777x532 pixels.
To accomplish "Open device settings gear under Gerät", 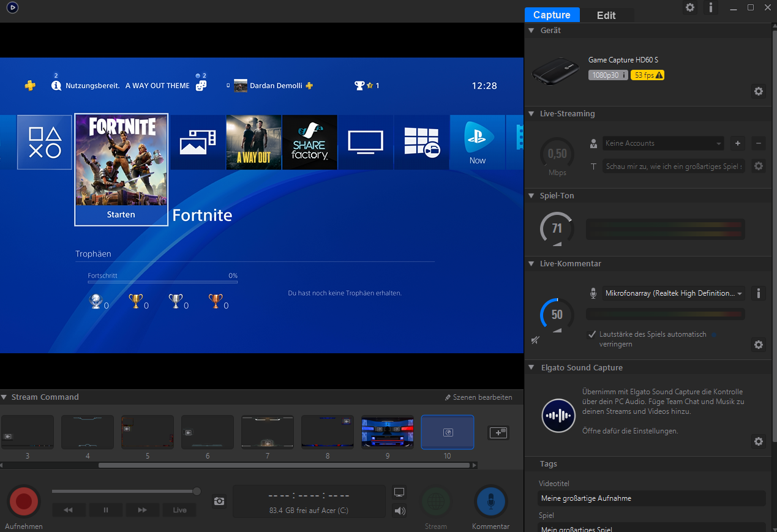I will [x=759, y=91].
